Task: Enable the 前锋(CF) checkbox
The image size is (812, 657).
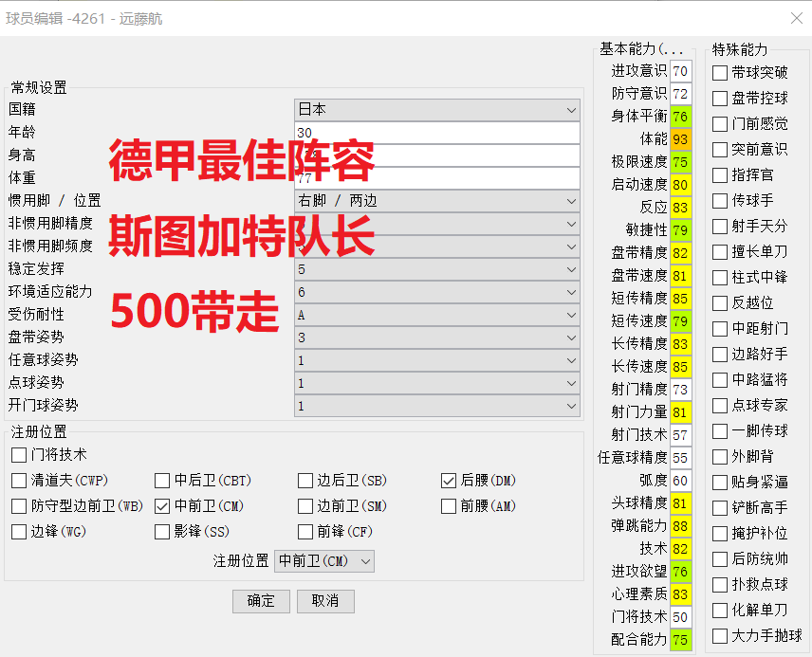Action: [x=305, y=532]
